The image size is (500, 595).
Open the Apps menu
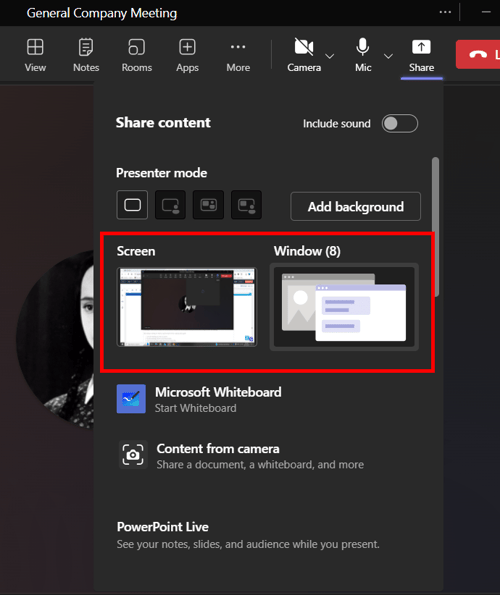click(x=187, y=55)
